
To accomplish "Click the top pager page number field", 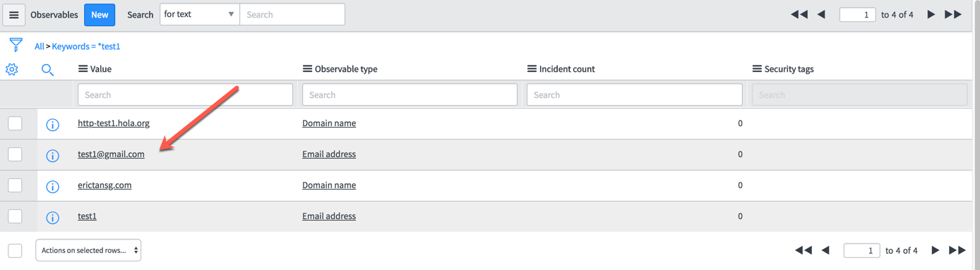I will pos(858,15).
